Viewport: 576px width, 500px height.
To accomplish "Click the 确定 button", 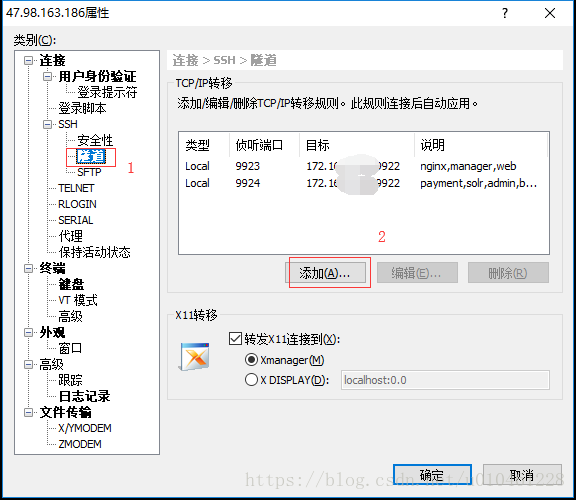I will (432, 475).
